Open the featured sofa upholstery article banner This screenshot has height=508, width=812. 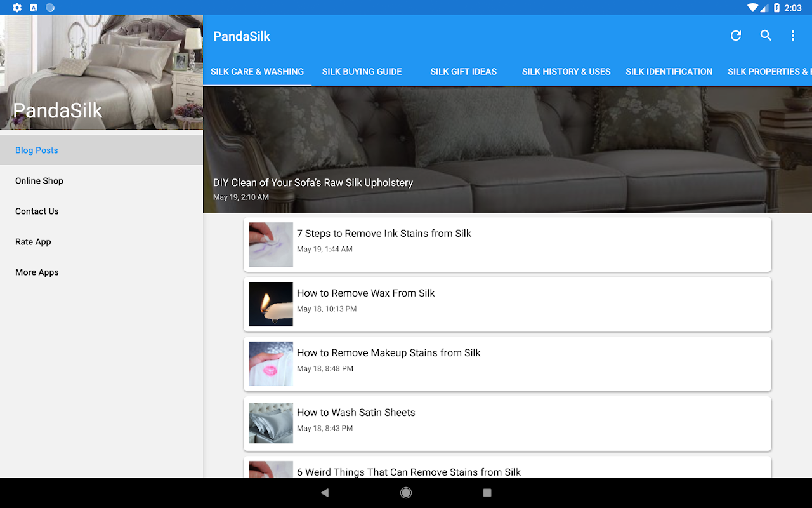click(507, 149)
